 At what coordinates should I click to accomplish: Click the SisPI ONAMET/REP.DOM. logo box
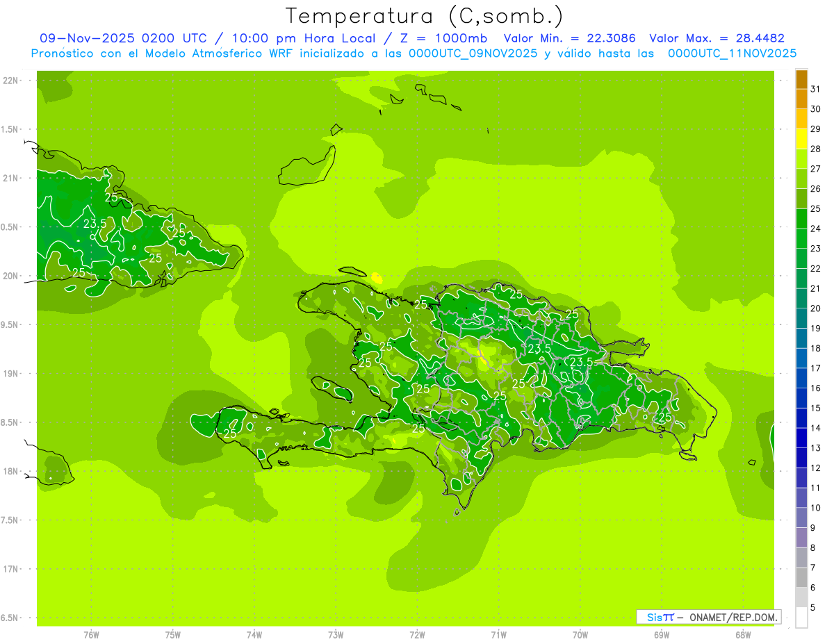coord(708,617)
